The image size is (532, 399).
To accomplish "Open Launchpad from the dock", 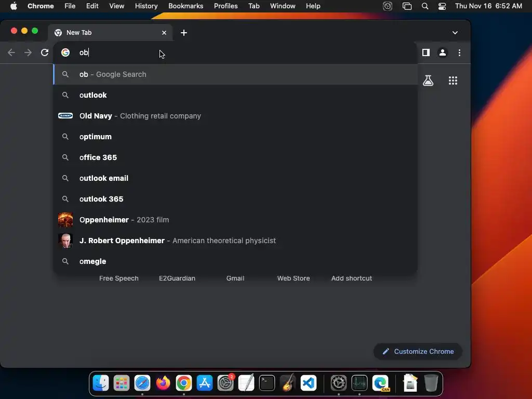I will pyautogui.click(x=122, y=383).
